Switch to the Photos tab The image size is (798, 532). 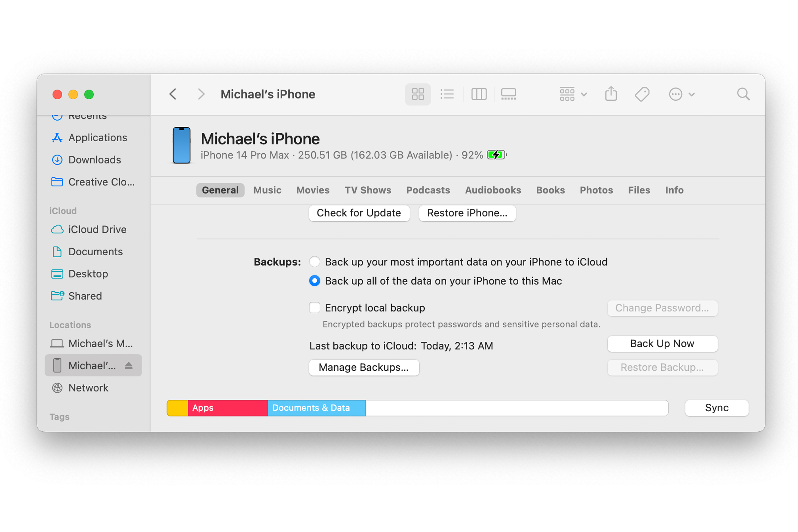[x=595, y=190]
